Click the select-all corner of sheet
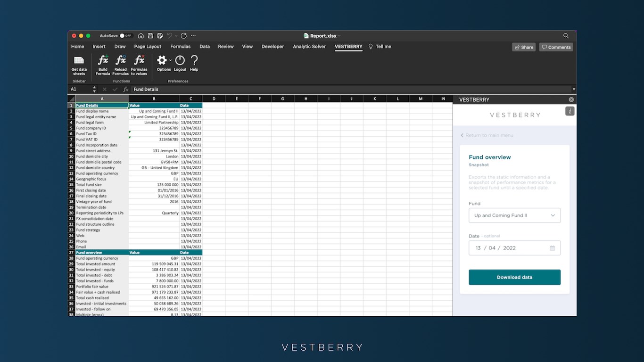This screenshot has height=362, width=644. point(71,99)
